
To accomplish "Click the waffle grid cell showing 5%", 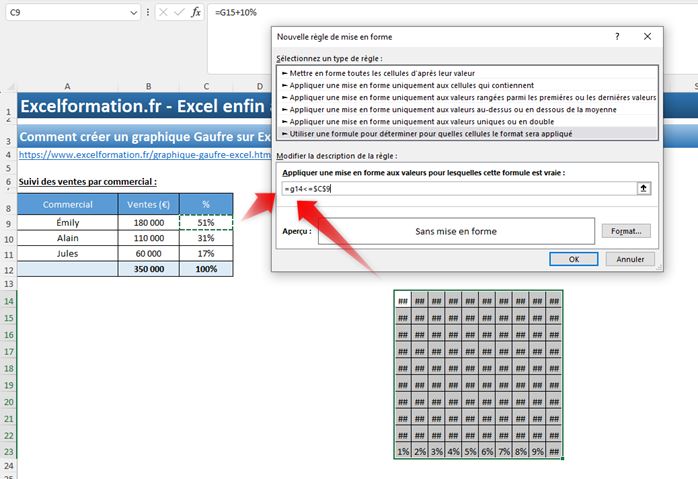I will click(x=470, y=451).
